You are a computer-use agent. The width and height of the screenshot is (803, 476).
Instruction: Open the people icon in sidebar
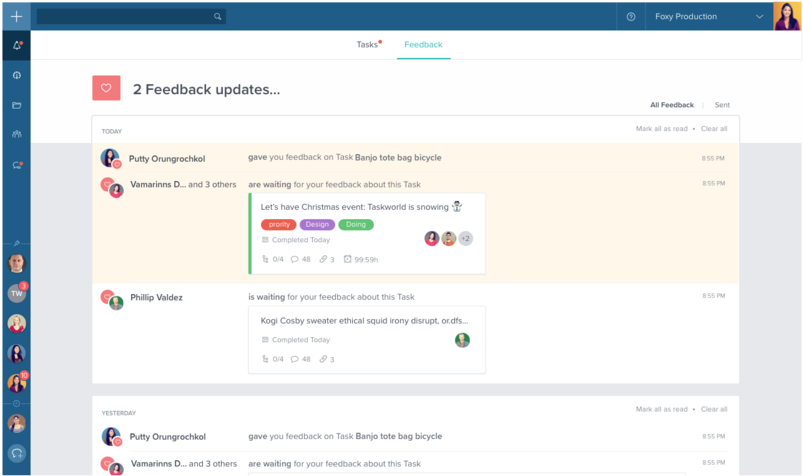(x=17, y=134)
